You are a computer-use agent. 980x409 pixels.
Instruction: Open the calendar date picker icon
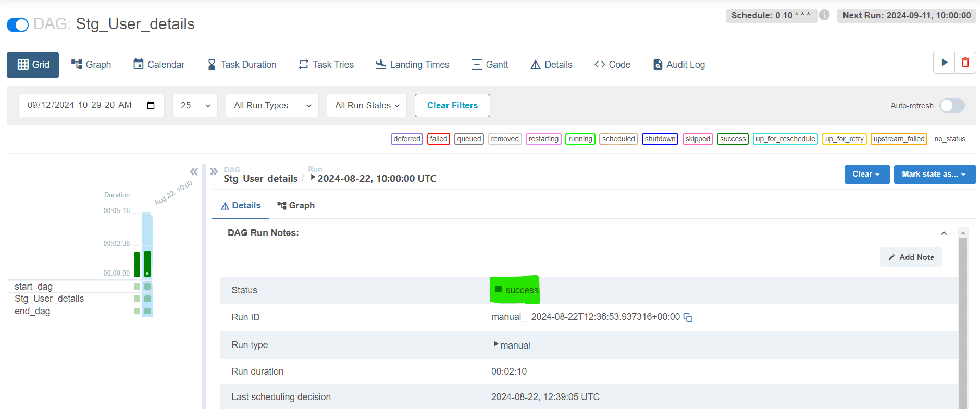151,105
